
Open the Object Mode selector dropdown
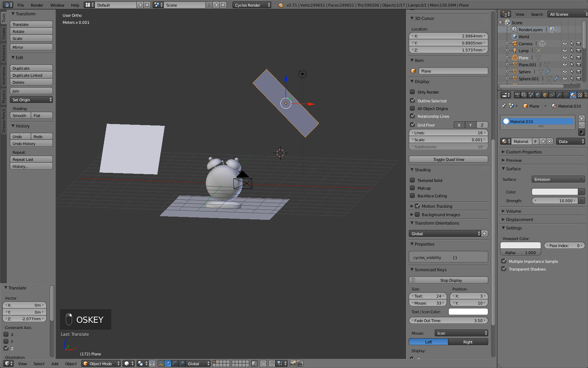[101, 363]
